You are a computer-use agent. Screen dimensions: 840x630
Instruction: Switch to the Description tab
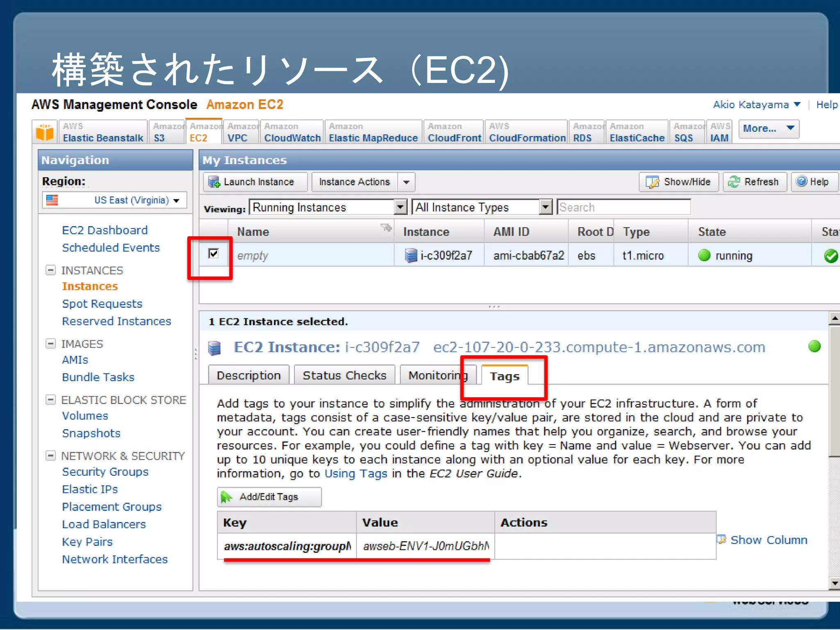click(x=249, y=375)
